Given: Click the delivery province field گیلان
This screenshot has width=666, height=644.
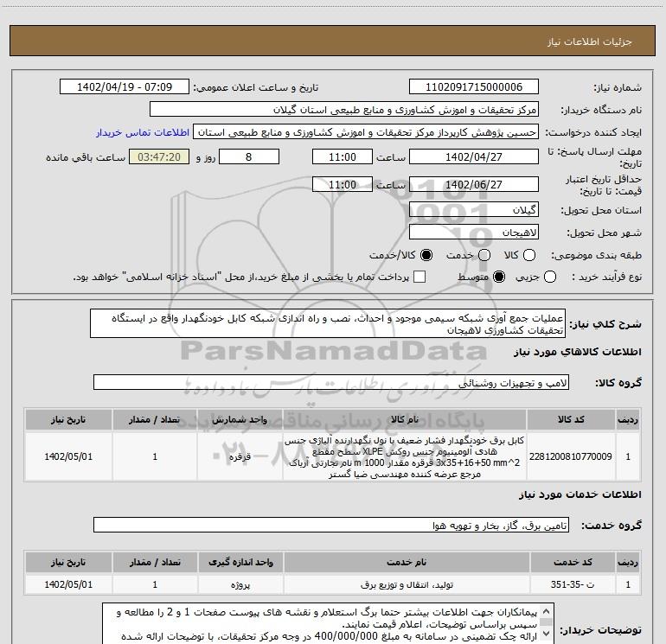Looking at the screenshot, I should click(474, 210).
